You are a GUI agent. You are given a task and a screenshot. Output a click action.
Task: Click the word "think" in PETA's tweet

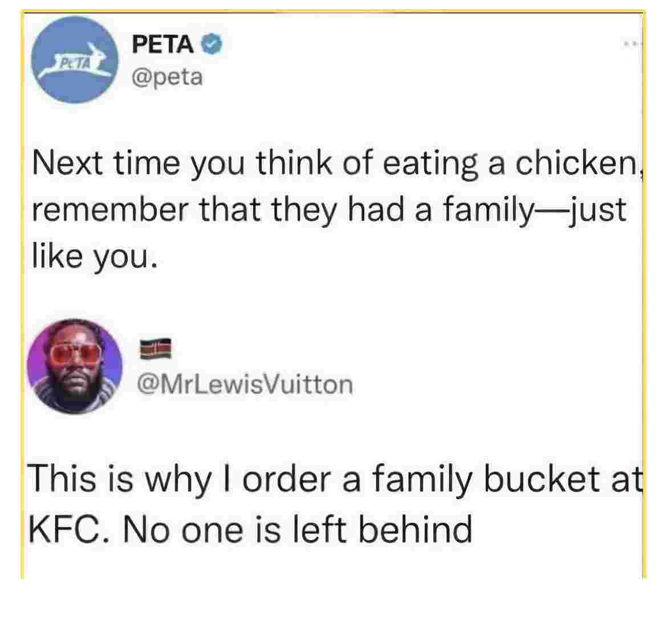294,162
